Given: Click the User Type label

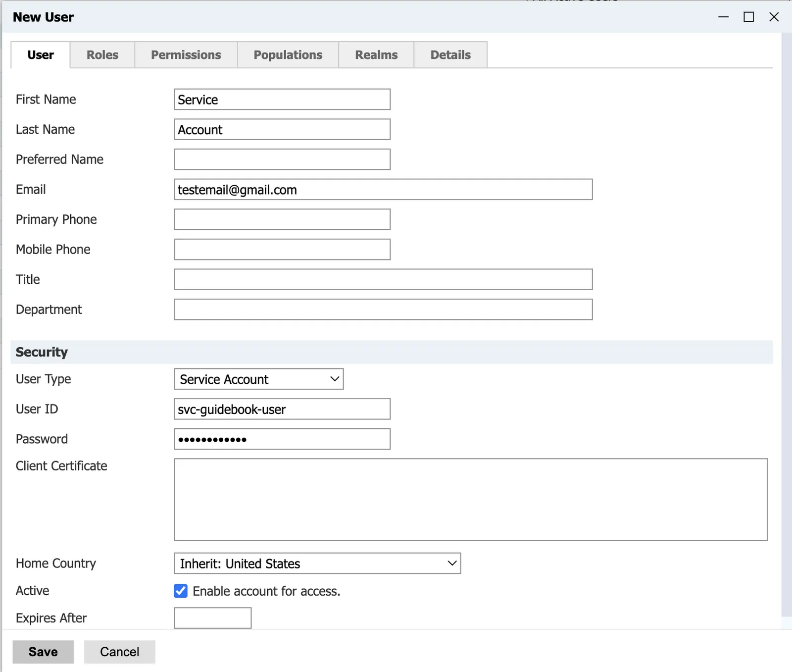Looking at the screenshot, I should click(x=44, y=379).
